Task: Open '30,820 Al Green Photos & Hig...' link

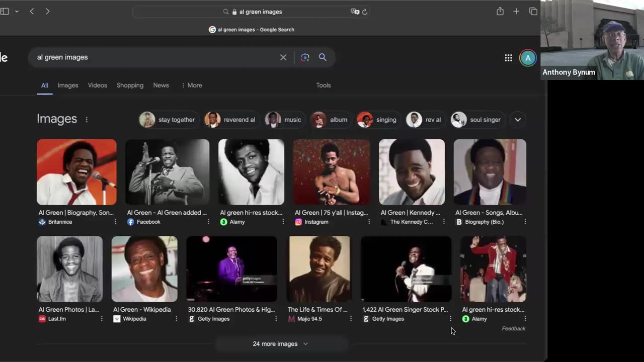Action: point(231,310)
